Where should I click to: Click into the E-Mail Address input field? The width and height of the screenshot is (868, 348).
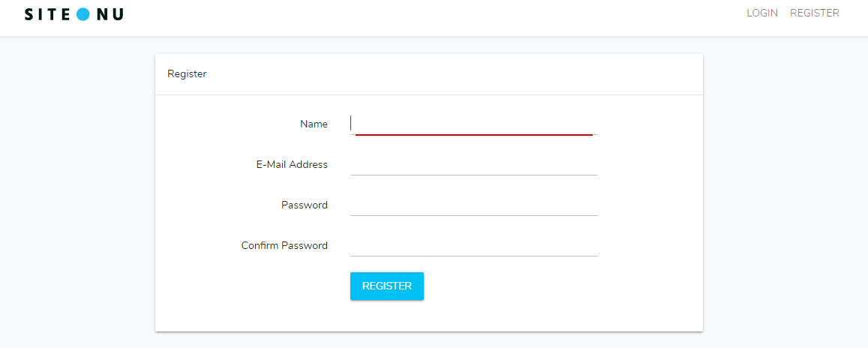474,164
